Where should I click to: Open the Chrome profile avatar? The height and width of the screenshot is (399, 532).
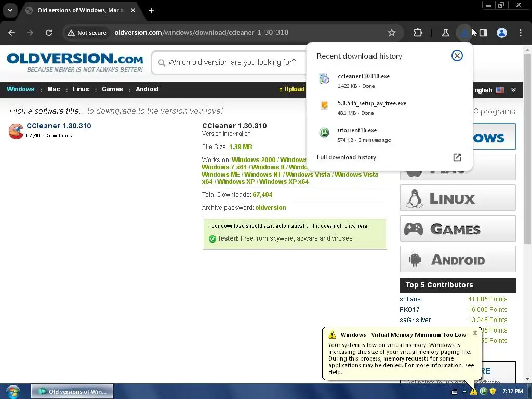click(502, 33)
